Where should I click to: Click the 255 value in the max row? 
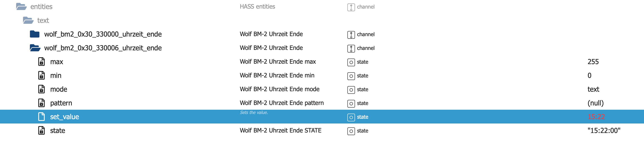pyautogui.click(x=593, y=62)
